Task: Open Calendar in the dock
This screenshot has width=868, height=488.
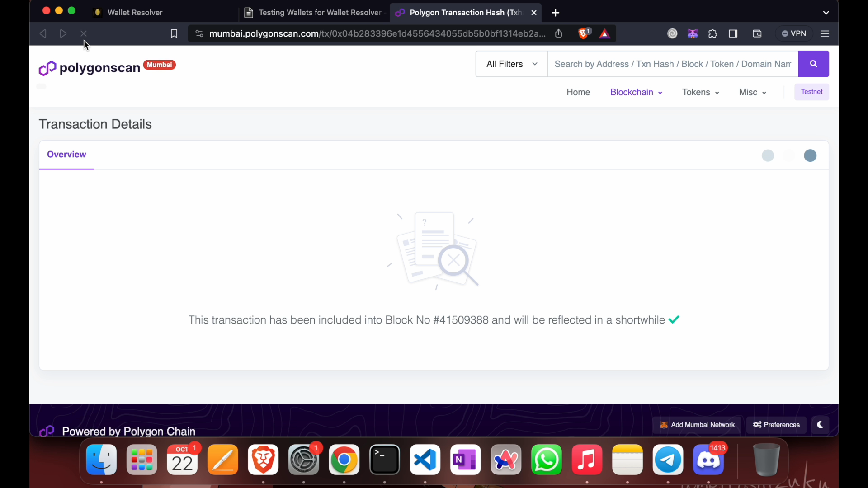Action: tap(182, 460)
